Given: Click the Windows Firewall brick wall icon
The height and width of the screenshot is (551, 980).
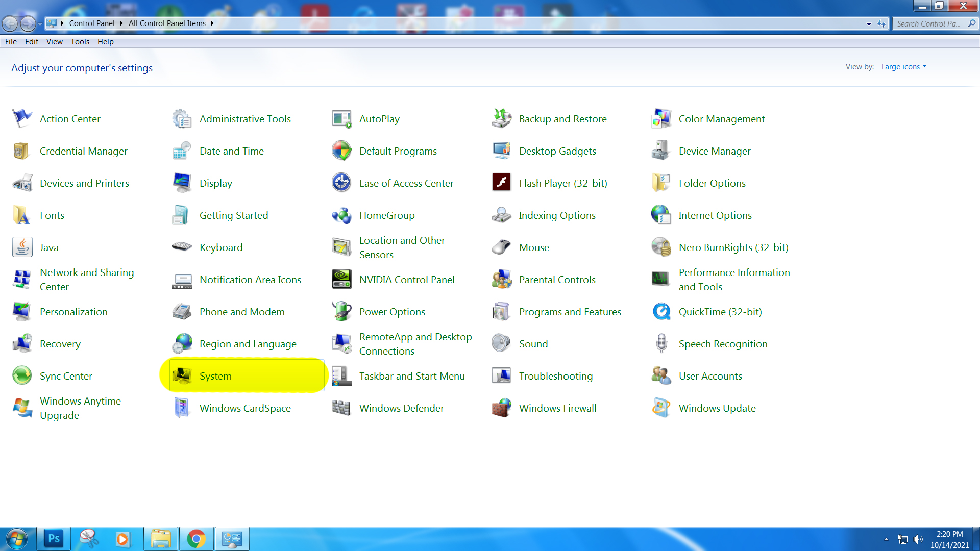Looking at the screenshot, I should (x=501, y=408).
